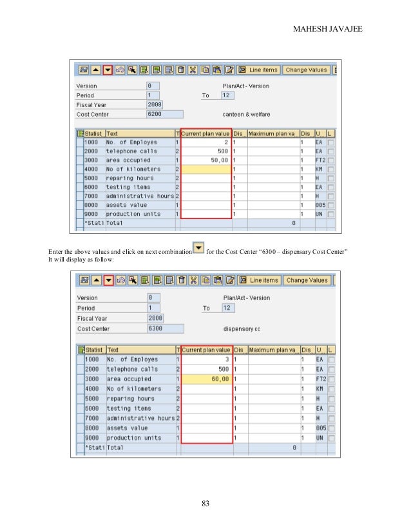
Task: Click statistic code 5000 in cost center 6200 screen
Action: pyautogui.click(x=91, y=178)
